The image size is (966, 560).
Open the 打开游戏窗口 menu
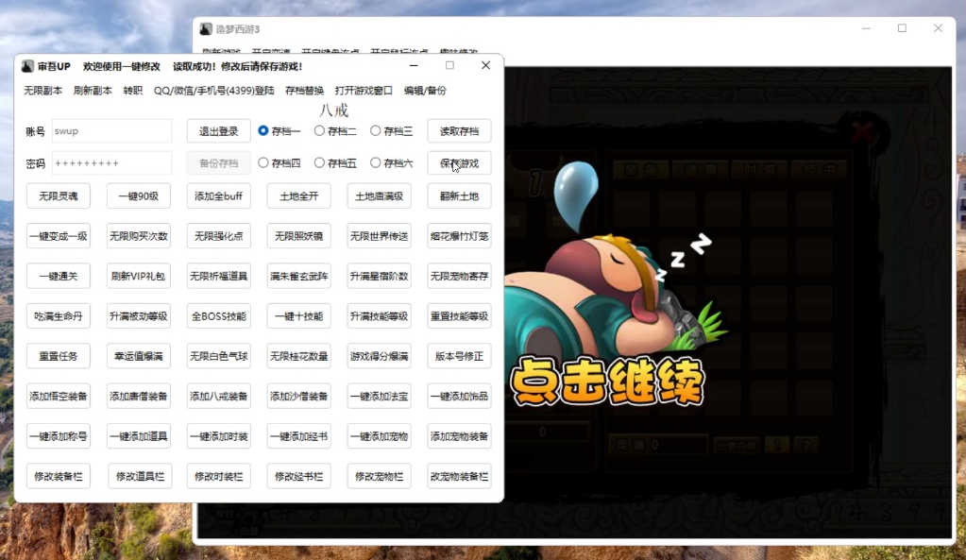[x=364, y=91]
